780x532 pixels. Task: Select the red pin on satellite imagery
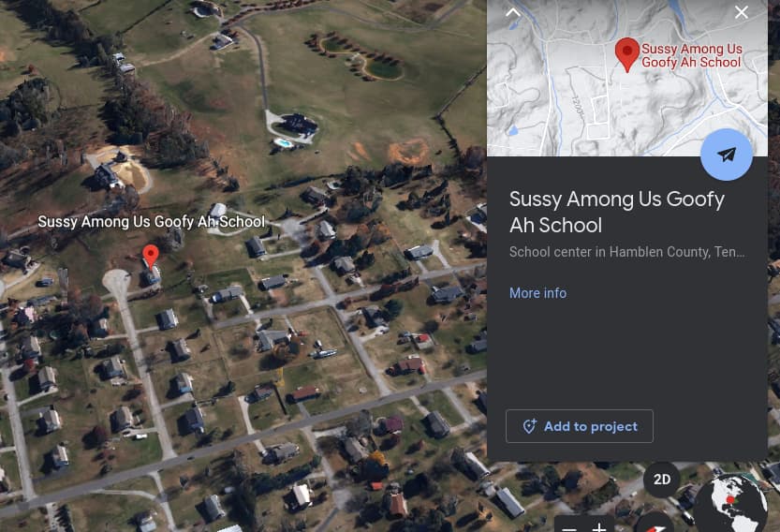pos(151,257)
